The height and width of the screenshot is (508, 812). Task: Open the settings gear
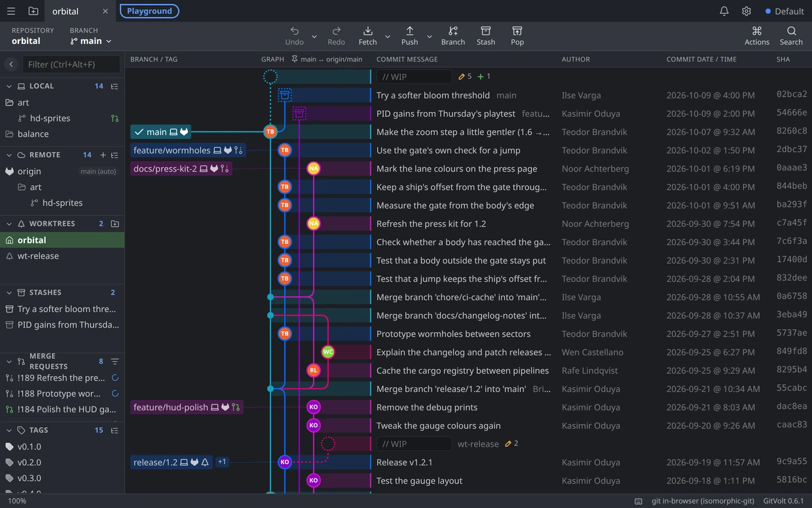point(747,11)
